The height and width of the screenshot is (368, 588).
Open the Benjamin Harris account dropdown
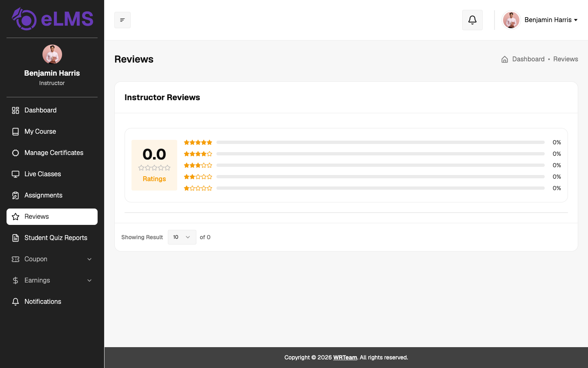click(x=551, y=20)
